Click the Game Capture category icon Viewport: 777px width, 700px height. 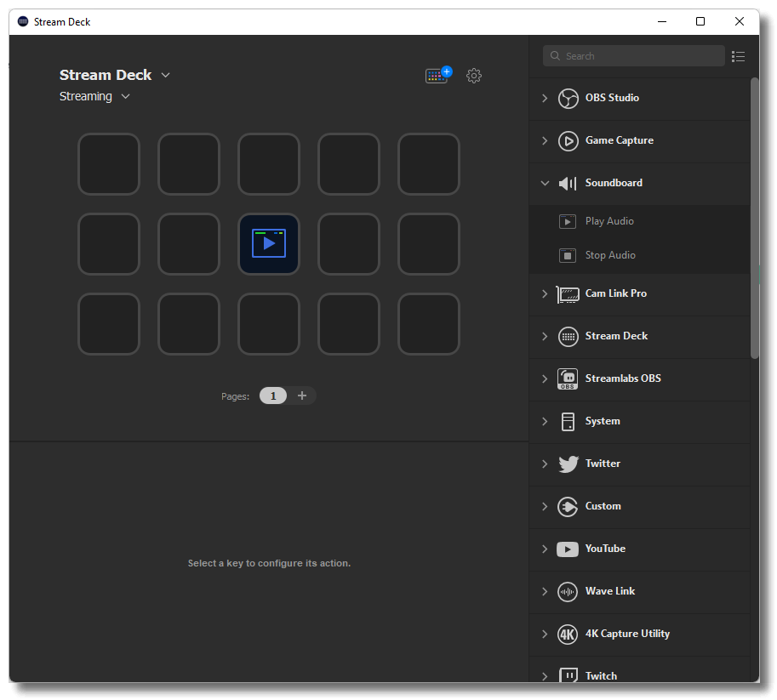(x=568, y=140)
